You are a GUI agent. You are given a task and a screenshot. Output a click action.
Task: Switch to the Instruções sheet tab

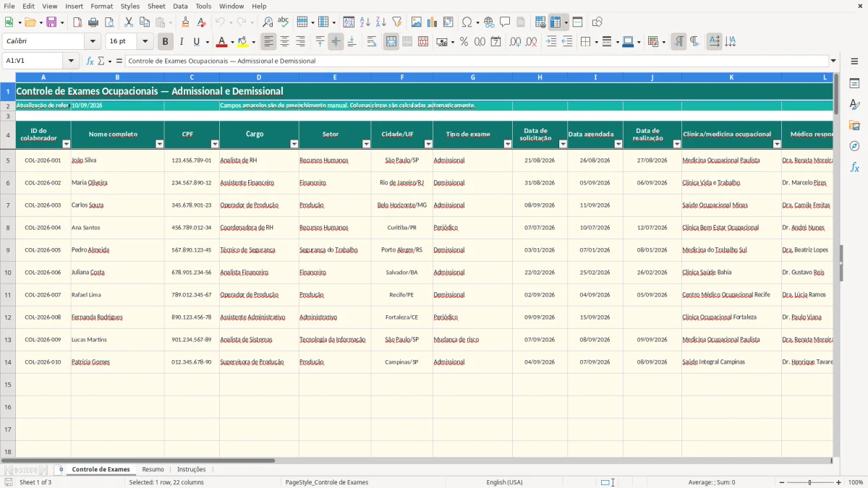(192, 469)
